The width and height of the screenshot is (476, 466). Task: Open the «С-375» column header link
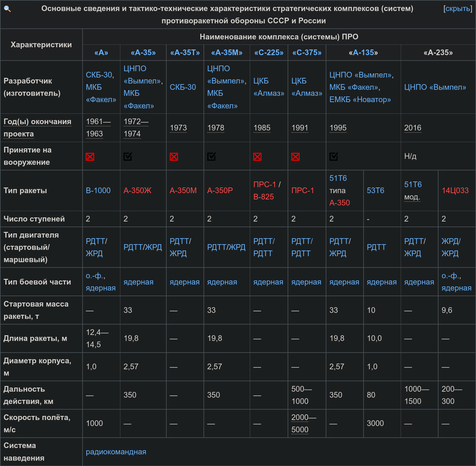(x=307, y=53)
